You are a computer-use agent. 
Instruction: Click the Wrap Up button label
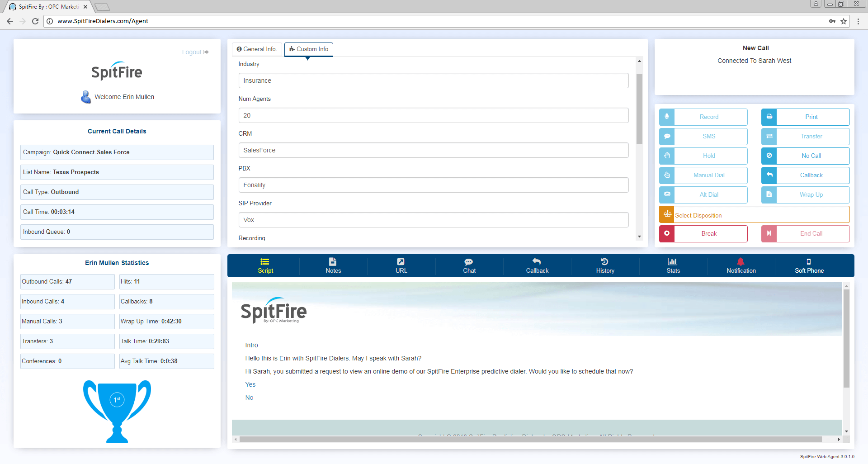pyautogui.click(x=811, y=194)
